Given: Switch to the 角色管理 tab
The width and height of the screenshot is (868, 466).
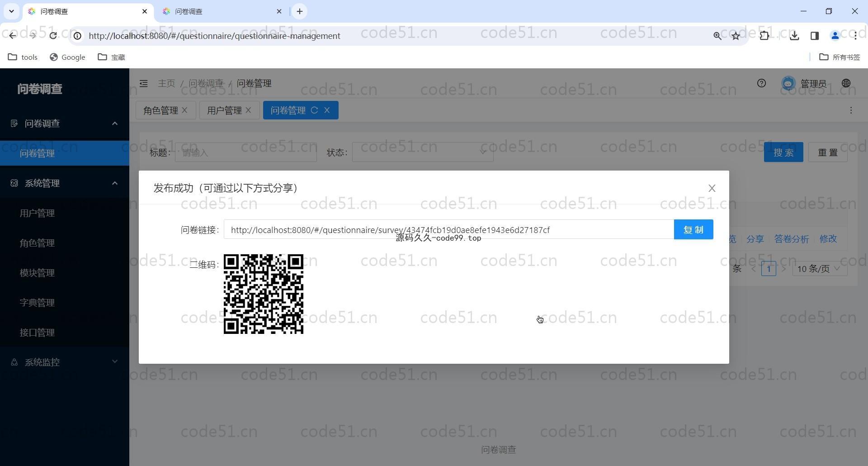Looking at the screenshot, I should [160, 110].
